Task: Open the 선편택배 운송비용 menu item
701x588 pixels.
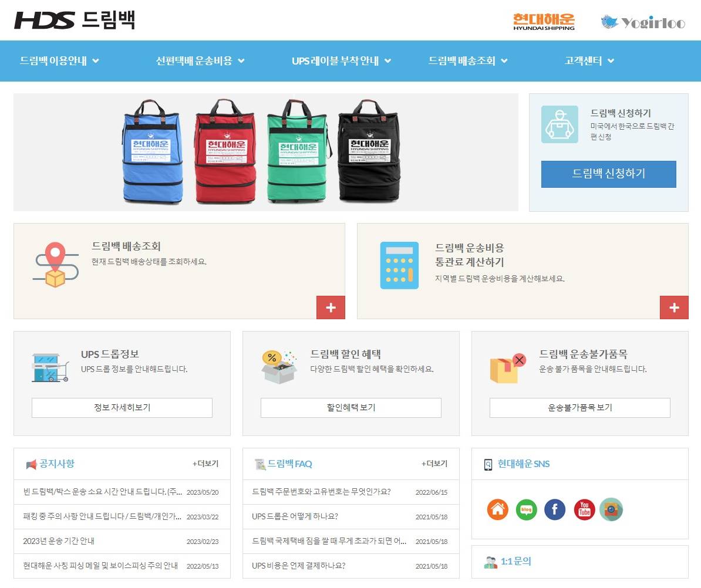Action: tap(194, 61)
